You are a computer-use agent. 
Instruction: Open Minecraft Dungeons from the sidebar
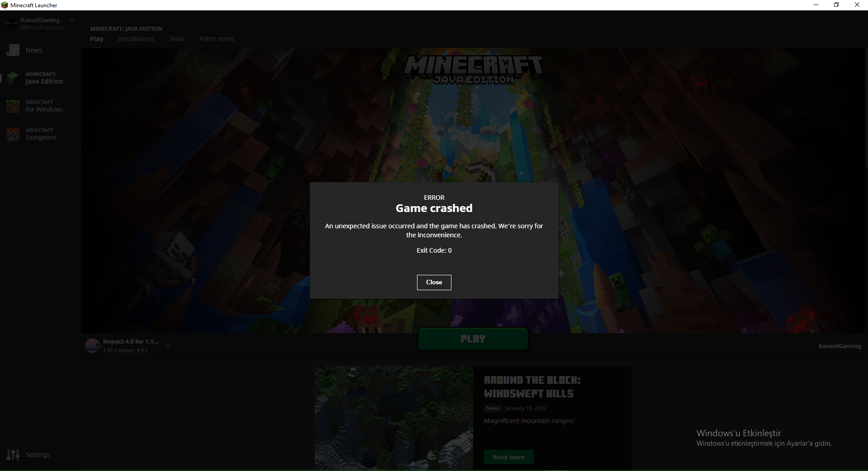click(41, 134)
